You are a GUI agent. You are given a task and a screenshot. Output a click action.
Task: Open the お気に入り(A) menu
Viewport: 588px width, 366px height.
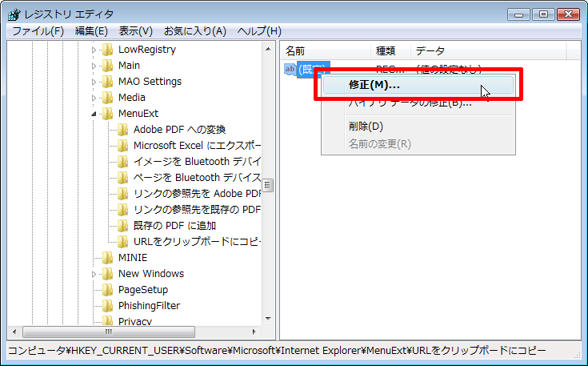(195, 31)
